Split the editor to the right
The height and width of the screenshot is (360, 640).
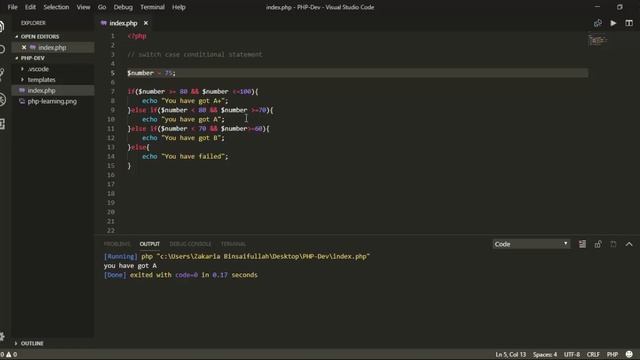pyautogui.click(x=629, y=23)
